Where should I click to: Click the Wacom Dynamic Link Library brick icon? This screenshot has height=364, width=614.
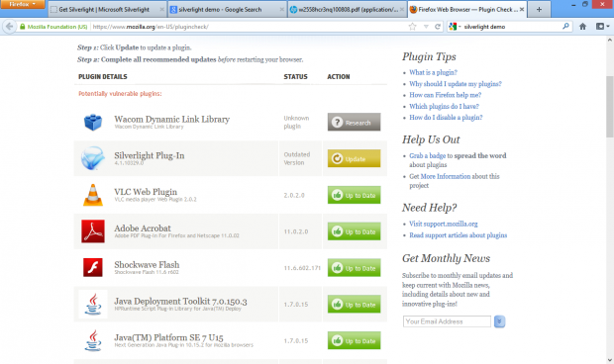[93, 122]
